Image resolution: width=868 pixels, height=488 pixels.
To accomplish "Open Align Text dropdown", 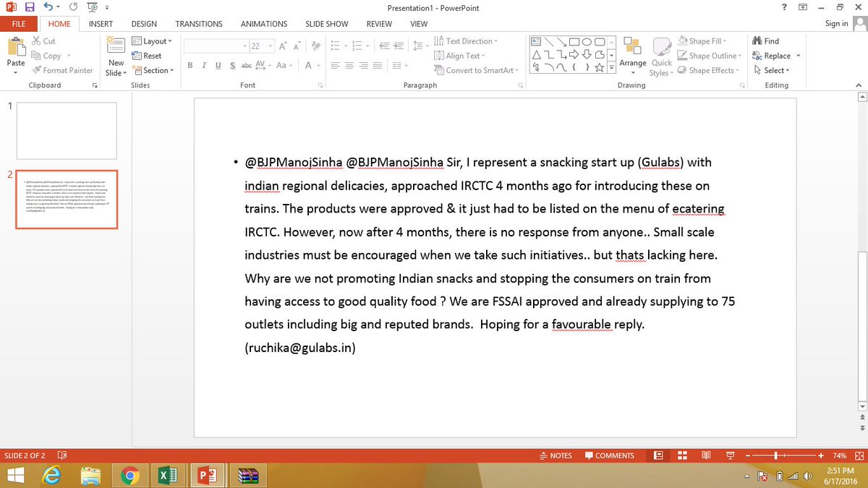I will click(x=461, y=56).
